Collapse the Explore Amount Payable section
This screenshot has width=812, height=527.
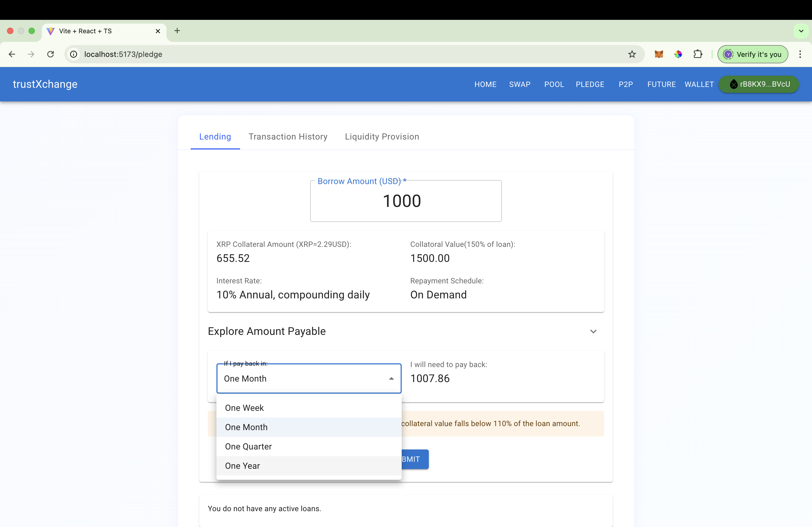[593, 331]
